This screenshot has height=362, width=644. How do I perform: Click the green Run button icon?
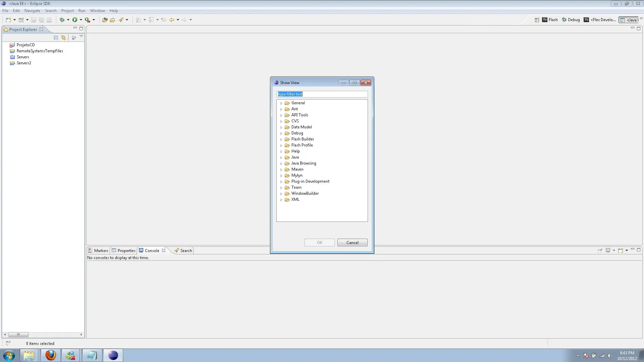pyautogui.click(x=75, y=20)
